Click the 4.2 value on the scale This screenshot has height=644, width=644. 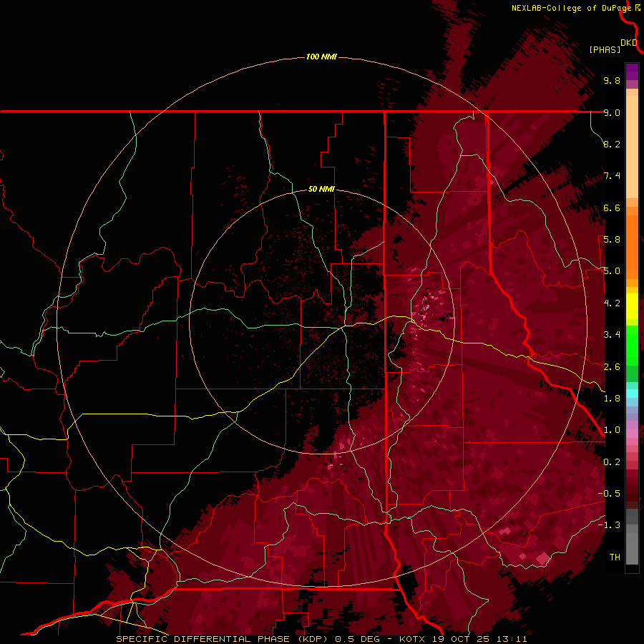pos(612,303)
